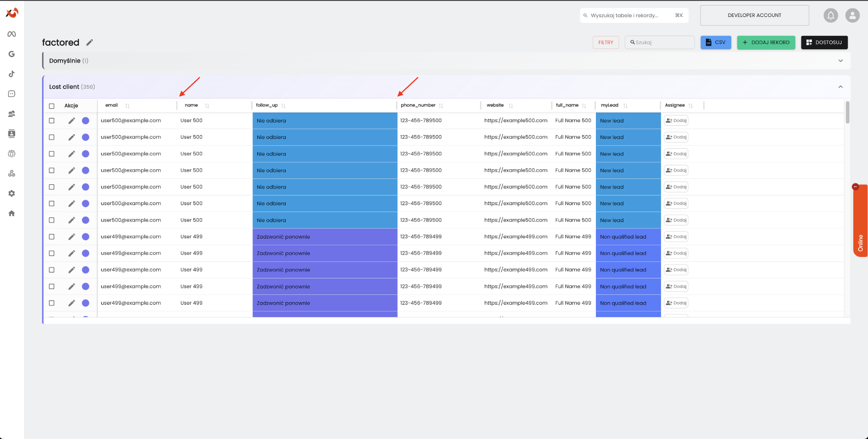
Task: Collapse the Lost client group
Action: [x=840, y=87]
